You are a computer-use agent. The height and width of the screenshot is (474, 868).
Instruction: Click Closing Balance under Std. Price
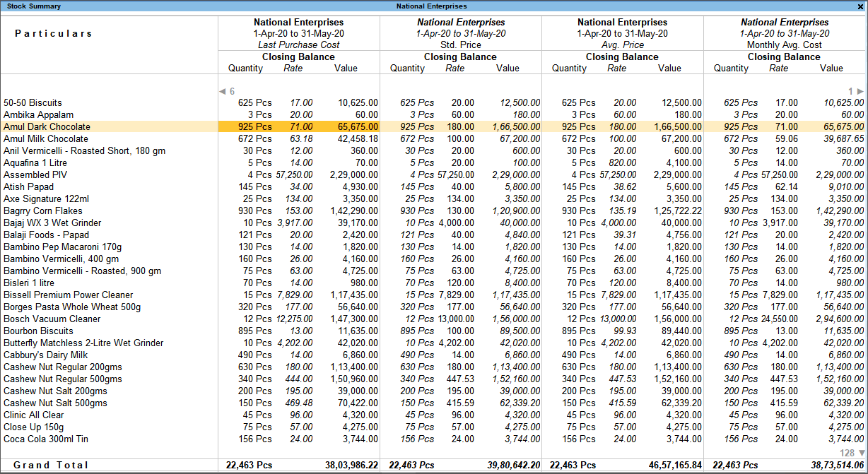click(x=460, y=57)
